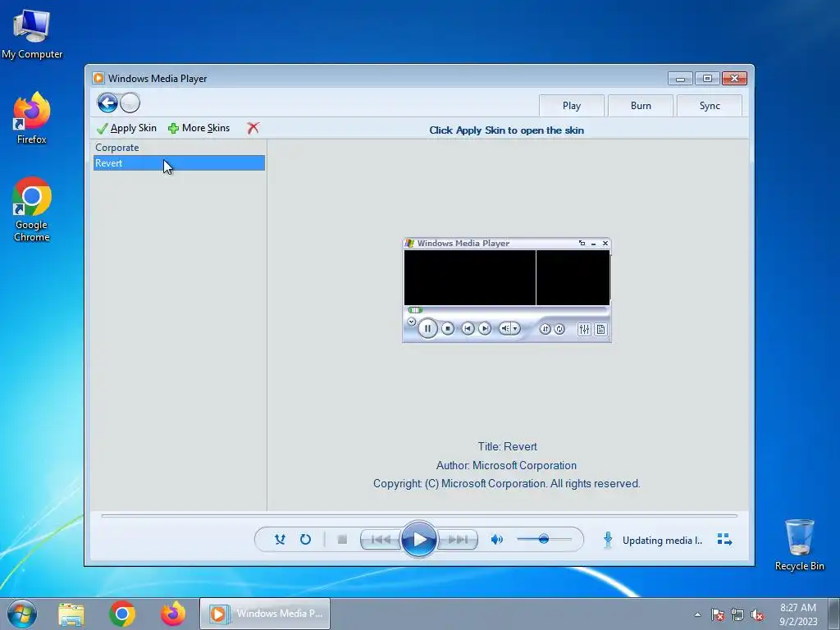Adjust the volume slider knob
Viewport: 840px width, 630px height.
point(544,539)
